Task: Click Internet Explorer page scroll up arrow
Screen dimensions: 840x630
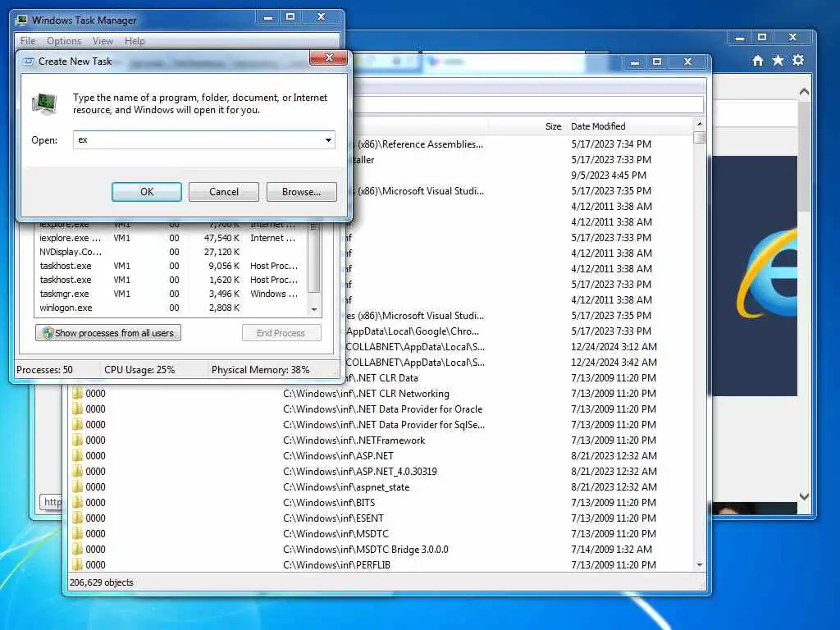Action: pos(804,92)
